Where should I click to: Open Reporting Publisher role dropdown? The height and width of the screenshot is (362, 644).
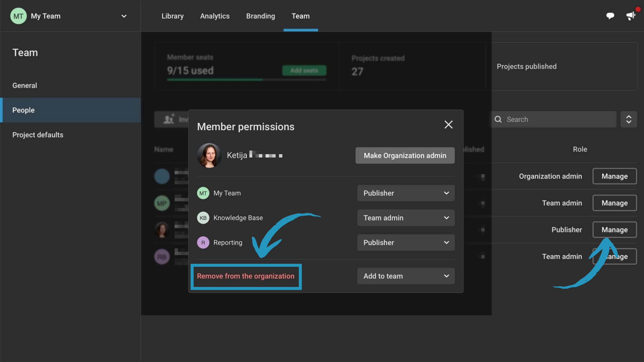click(406, 243)
